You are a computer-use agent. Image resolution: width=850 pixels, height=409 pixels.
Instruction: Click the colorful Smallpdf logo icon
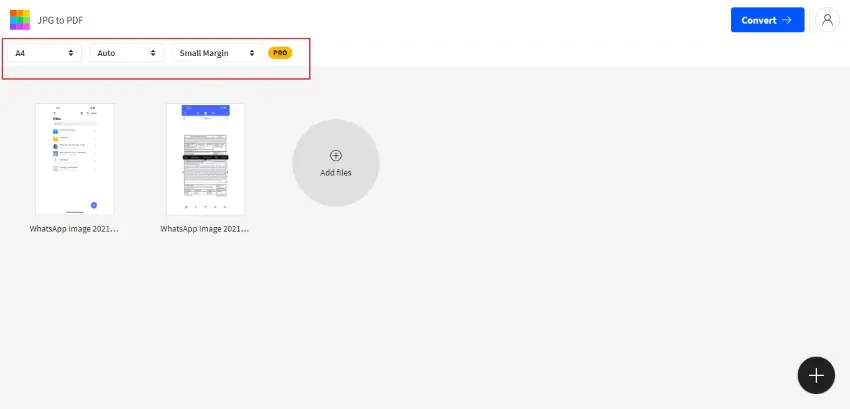point(20,20)
